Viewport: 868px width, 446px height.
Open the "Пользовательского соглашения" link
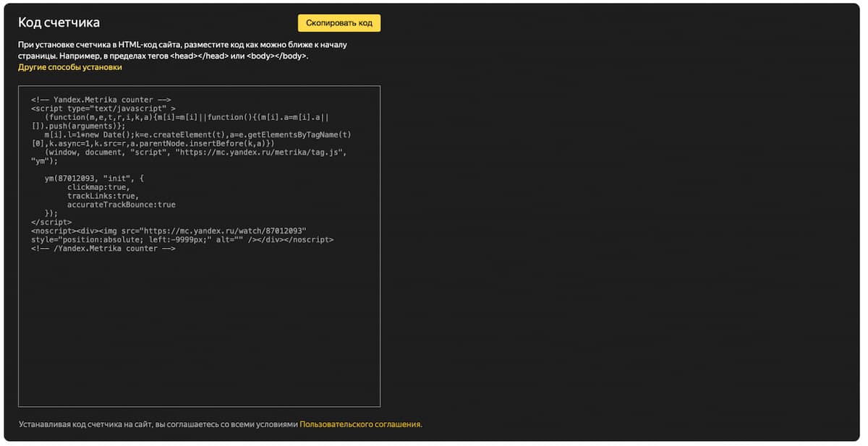pos(359,424)
